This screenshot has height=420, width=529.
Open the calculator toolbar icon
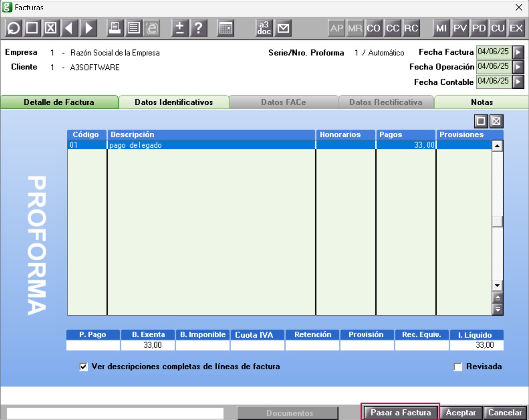(226, 28)
